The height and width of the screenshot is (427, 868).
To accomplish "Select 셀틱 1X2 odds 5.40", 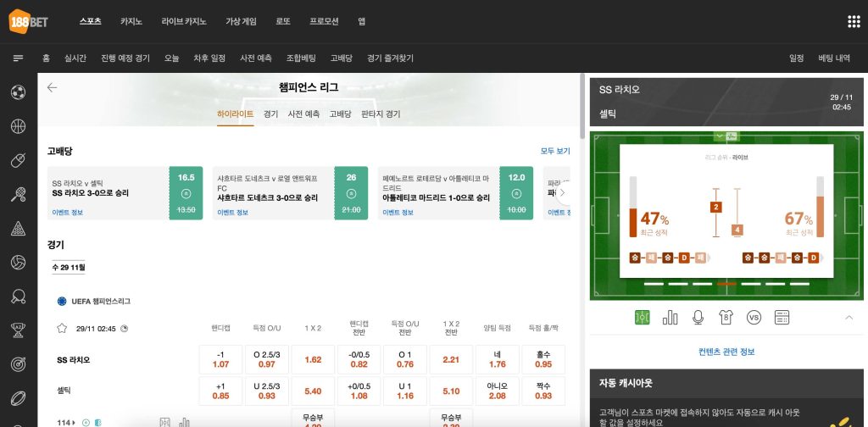I will pos(313,391).
